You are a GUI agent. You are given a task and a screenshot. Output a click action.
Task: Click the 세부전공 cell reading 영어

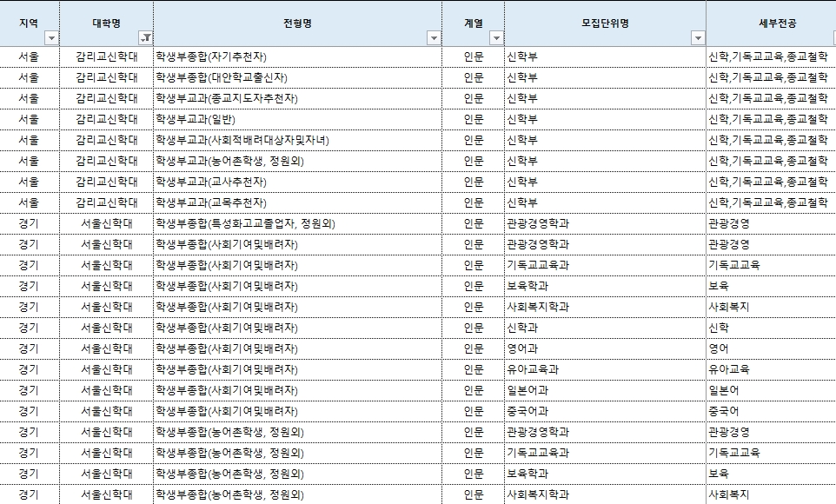click(771, 348)
